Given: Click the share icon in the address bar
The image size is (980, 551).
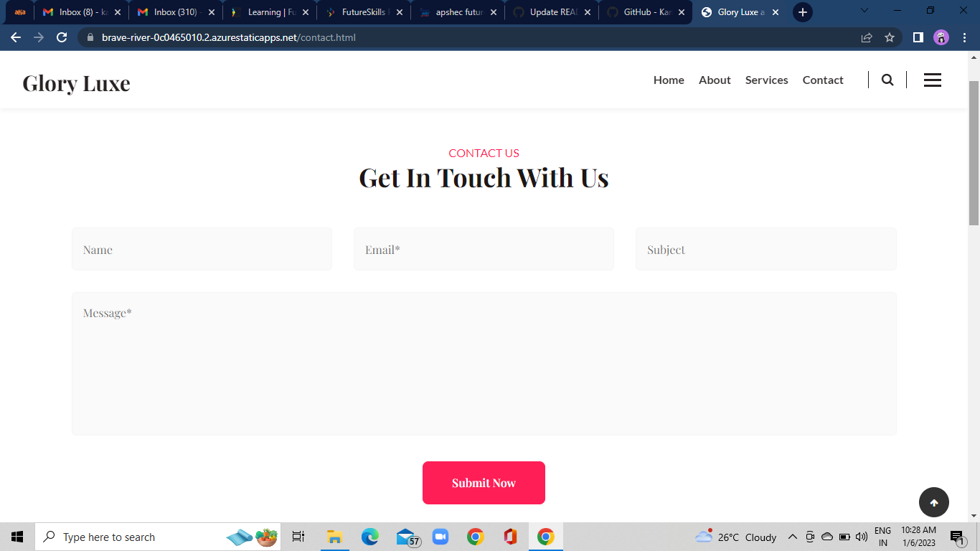Looking at the screenshot, I should [866, 37].
